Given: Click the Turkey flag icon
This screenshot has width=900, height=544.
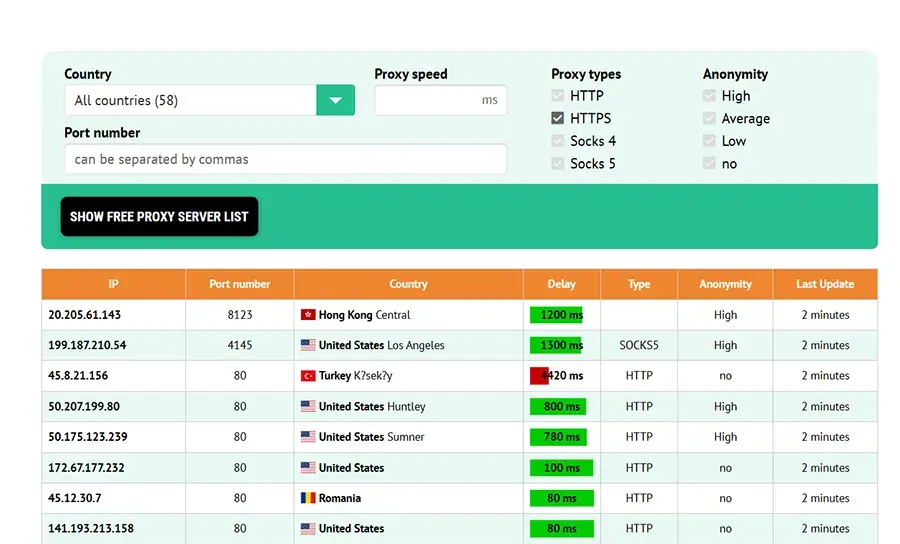Looking at the screenshot, I should point(308,376).
